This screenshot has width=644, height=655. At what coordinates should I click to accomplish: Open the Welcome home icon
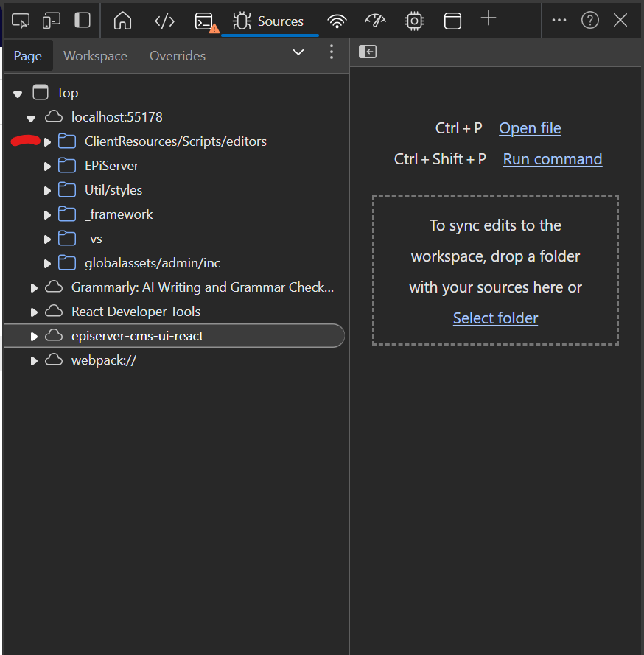122,21
